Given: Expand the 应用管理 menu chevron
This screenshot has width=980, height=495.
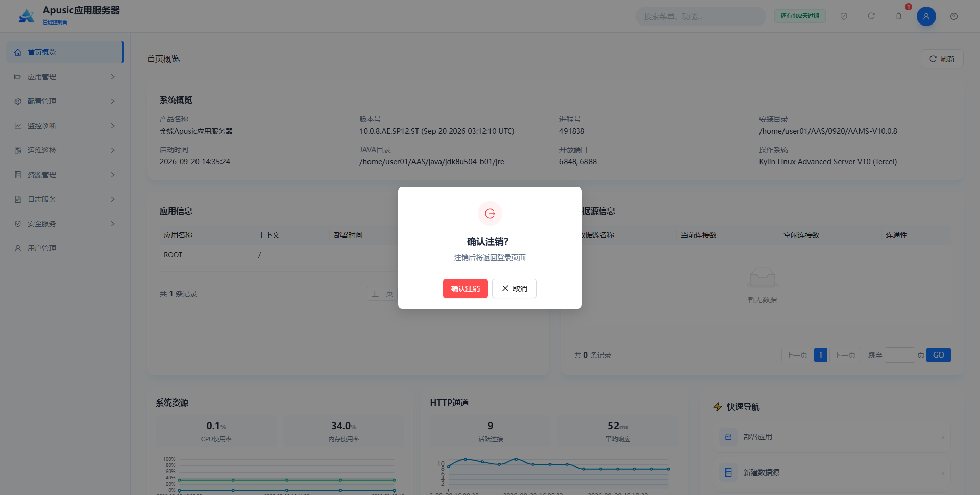Looking at the screenshot, I should pyautogui.click(x=113, y=77).
